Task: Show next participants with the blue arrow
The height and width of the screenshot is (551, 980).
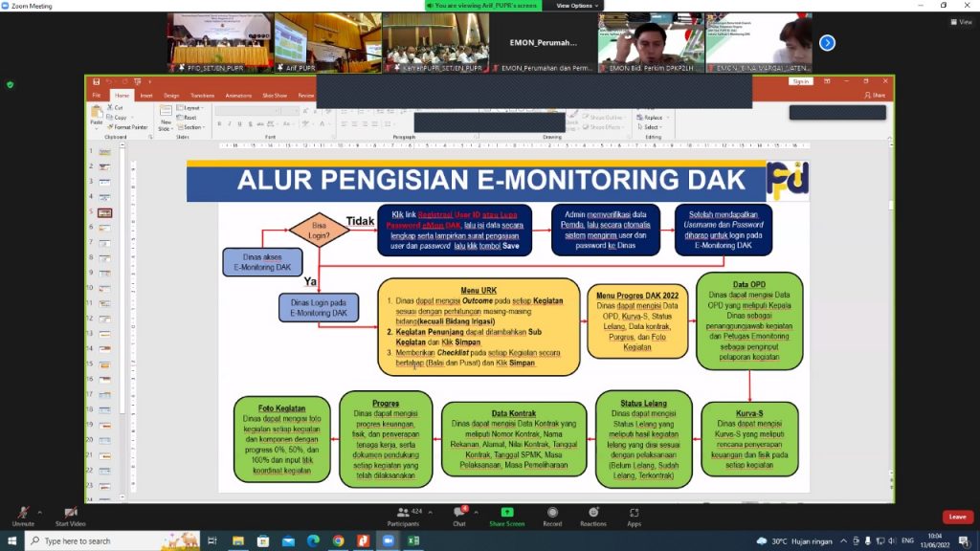Action: 827,43
